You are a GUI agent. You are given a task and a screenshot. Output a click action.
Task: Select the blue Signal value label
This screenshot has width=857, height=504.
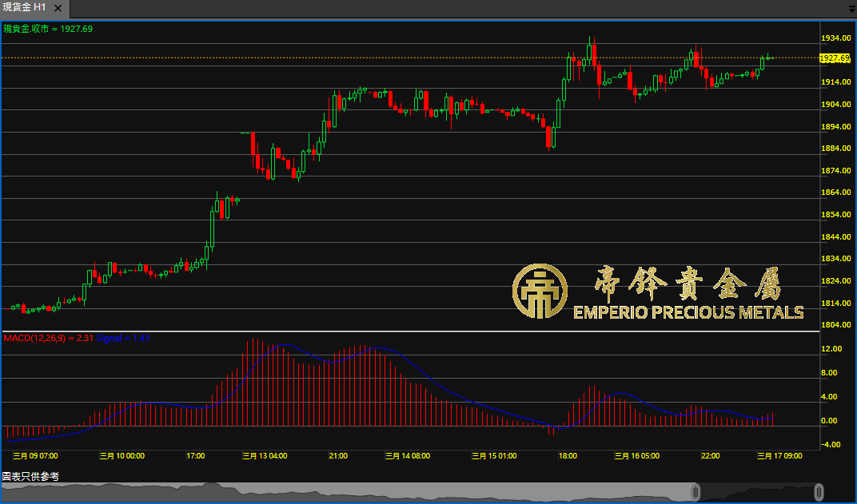point(122,339)
